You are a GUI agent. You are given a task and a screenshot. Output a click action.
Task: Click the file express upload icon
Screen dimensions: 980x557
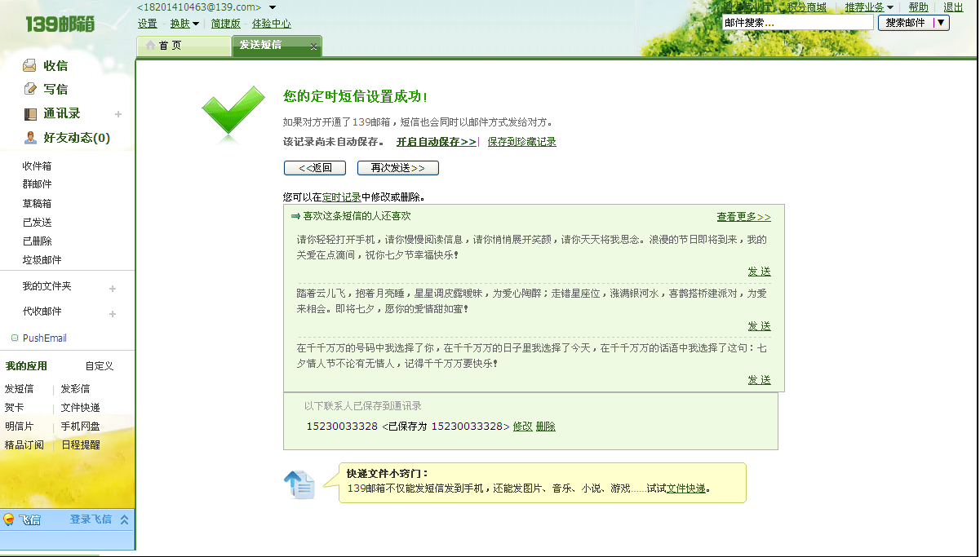click(x=299, y=484)
